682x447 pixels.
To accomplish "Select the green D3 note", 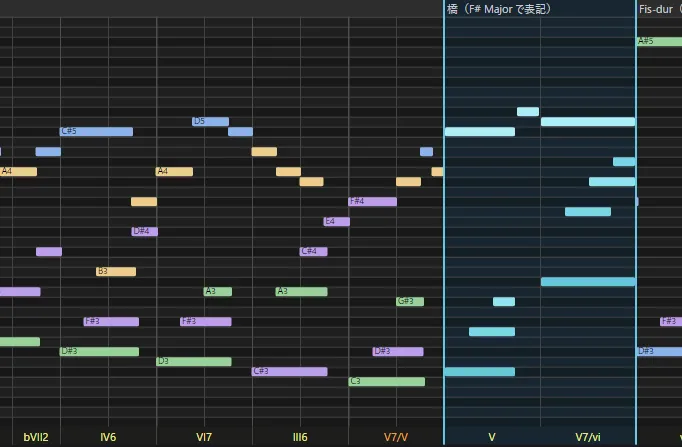I will point(194,361).
